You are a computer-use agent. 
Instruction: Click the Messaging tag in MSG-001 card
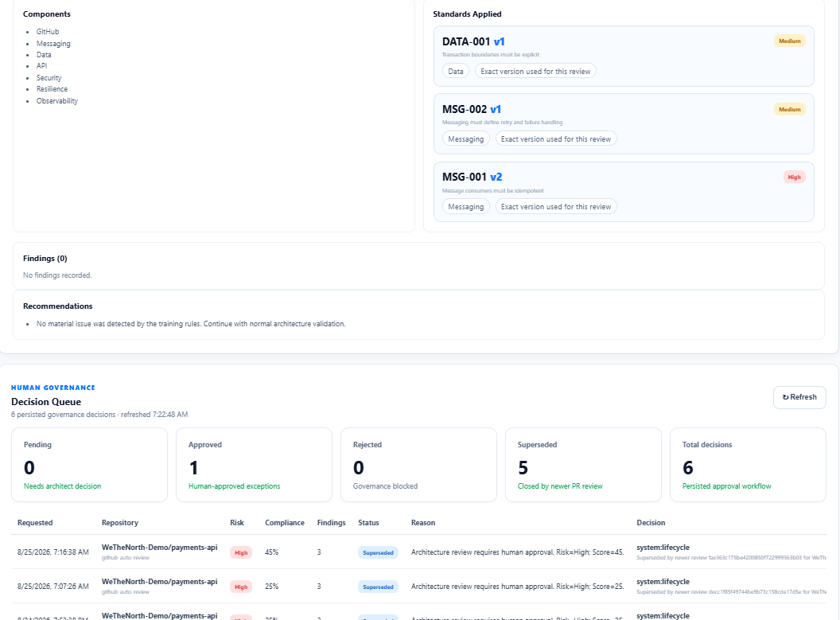click(x=465, y=206)
